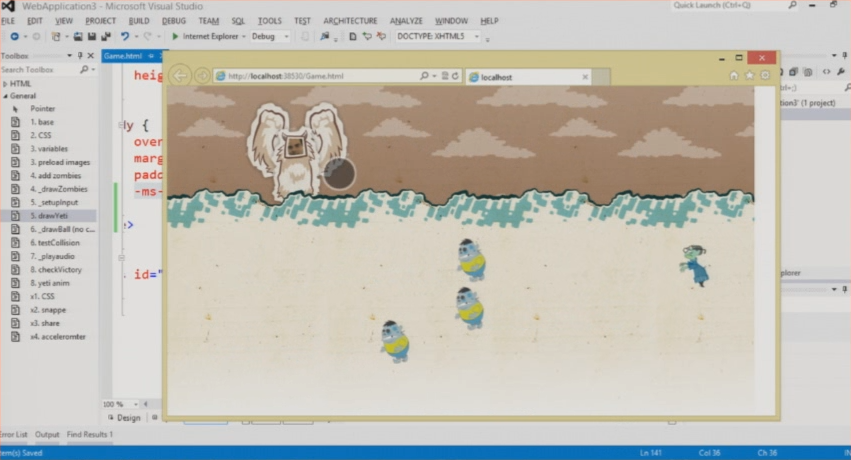Open the Internet Explorer browser target dropdown
The image size is (851, 460).
point(244,36)
